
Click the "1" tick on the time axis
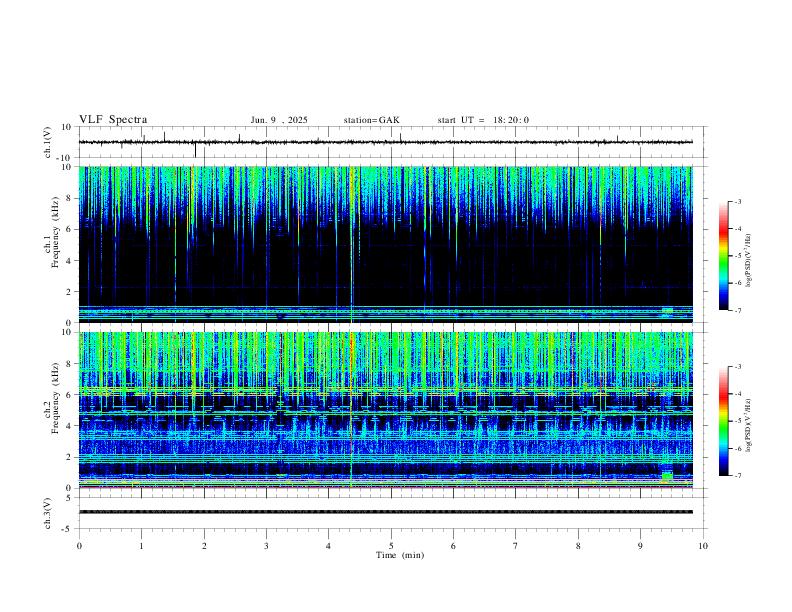142,546
